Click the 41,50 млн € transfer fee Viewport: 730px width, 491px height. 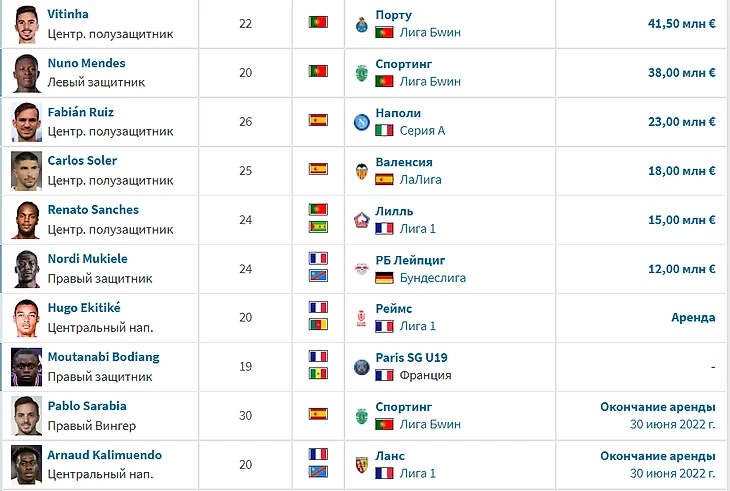pyautogui.click(x=682, y=24)
